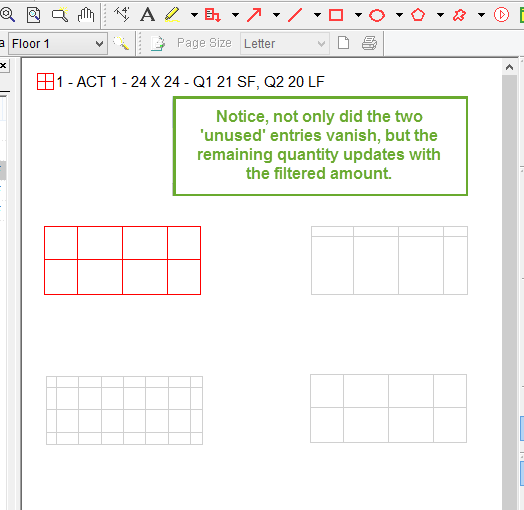The width and height of the screenshot is (524, 510).
Task: Expand the highlighter tool options arrow
Action: (x=194, y=15)
